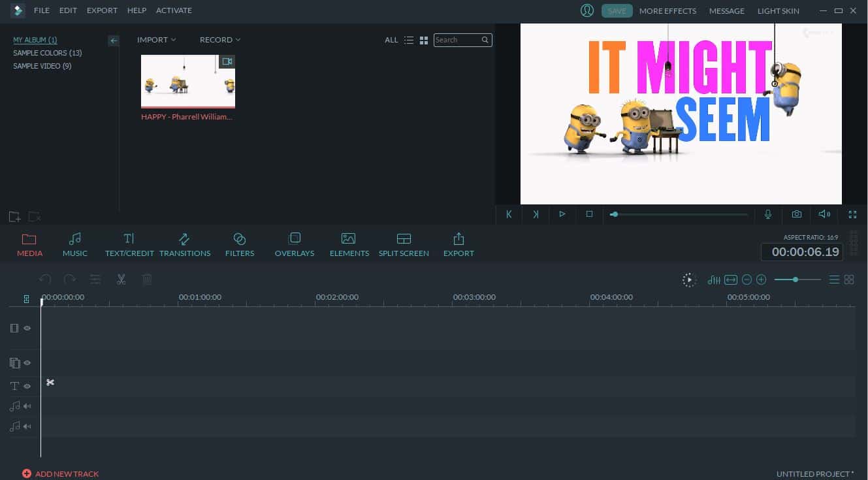Viewport: 868px width, 480px height.
Task: Click the preview volume icon
Action: pos(824,214)
